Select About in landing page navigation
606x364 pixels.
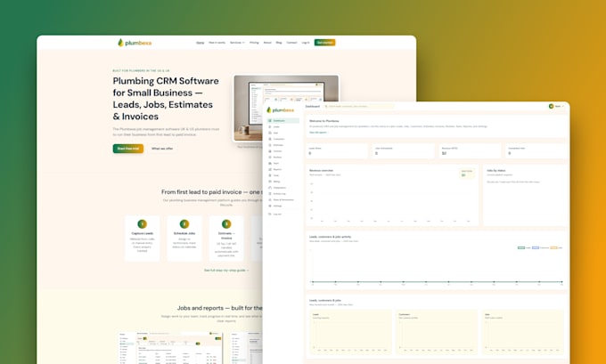(x=267, y=43)
